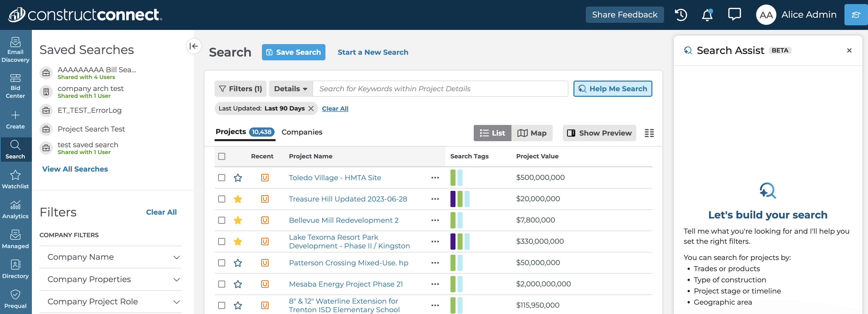The height and width of the screenshot is (314, 868).
Task: Click the Save Search button
Action: [294, 52]
